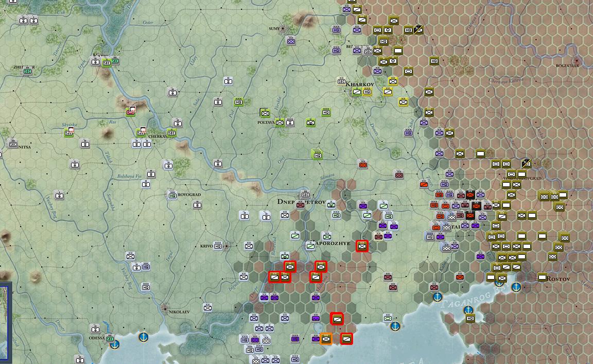Select the HQ counter beside Krivoi Rog label
The height and width of the screenshot is (364, 593).
pos(218,246)
